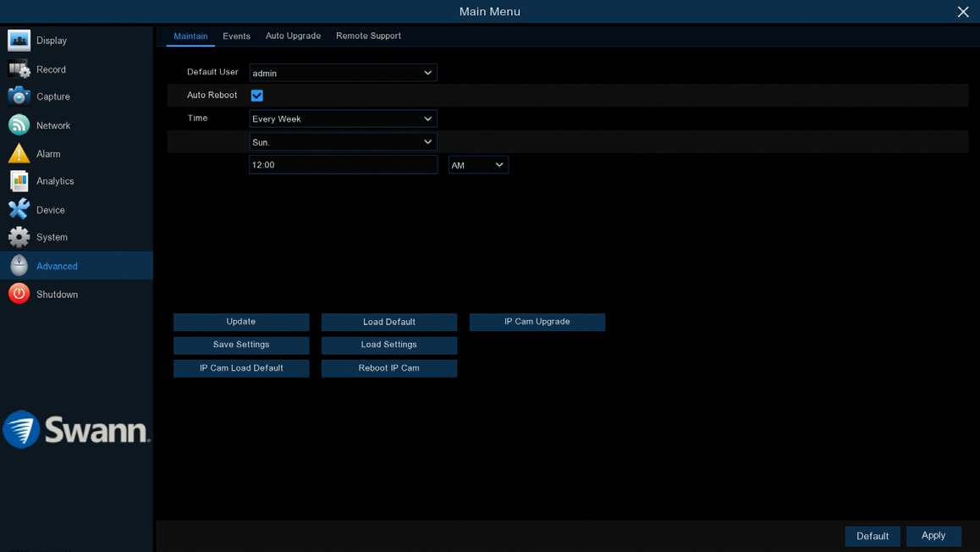Screen dimensions: 980x552
Task: Open the Alarm warning triangle icon
Action: 19,154
